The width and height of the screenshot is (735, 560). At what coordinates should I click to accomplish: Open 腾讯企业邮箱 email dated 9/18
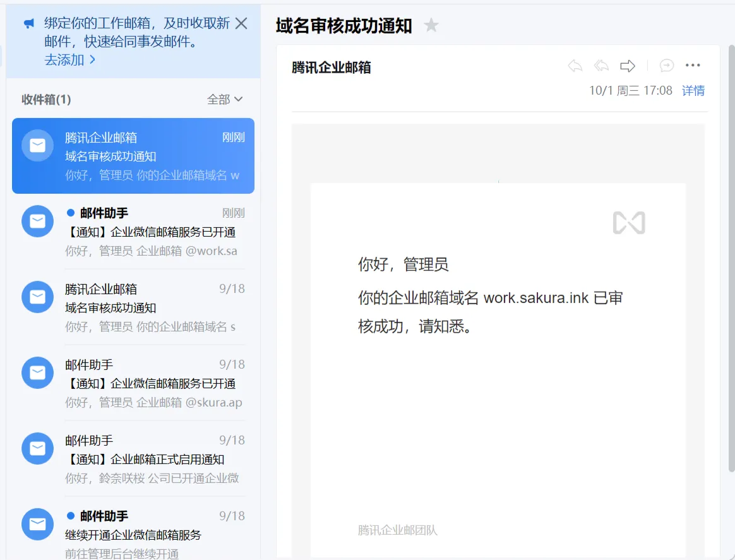point(133,307)
